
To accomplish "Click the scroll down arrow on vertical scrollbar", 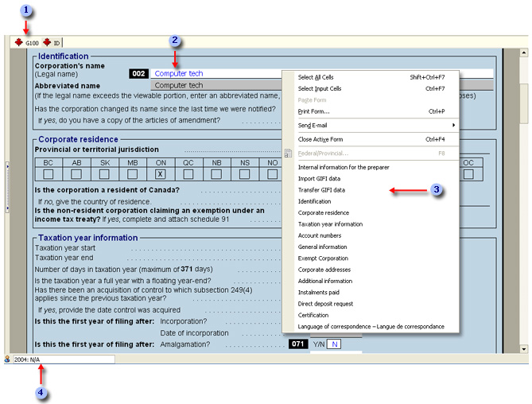I will (x=523, y=348).
